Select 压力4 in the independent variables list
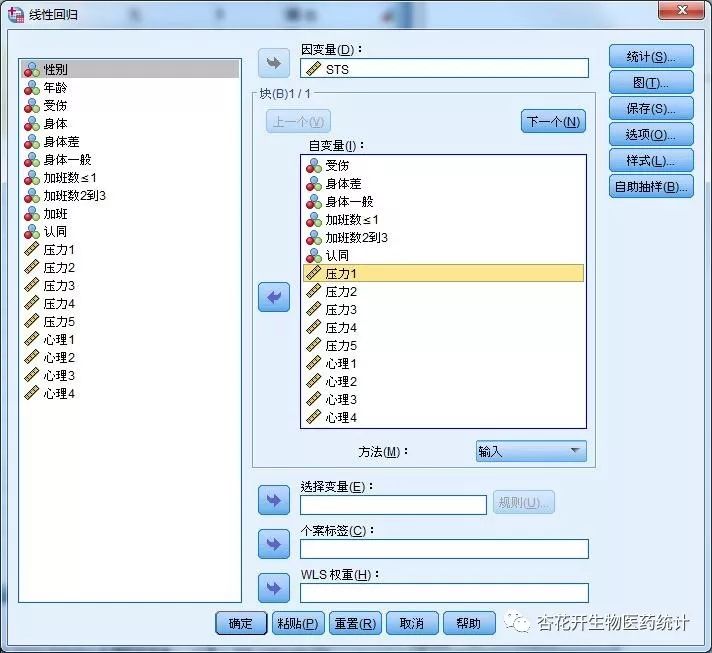Screen dimensions: 712x653 coord(443,327)
